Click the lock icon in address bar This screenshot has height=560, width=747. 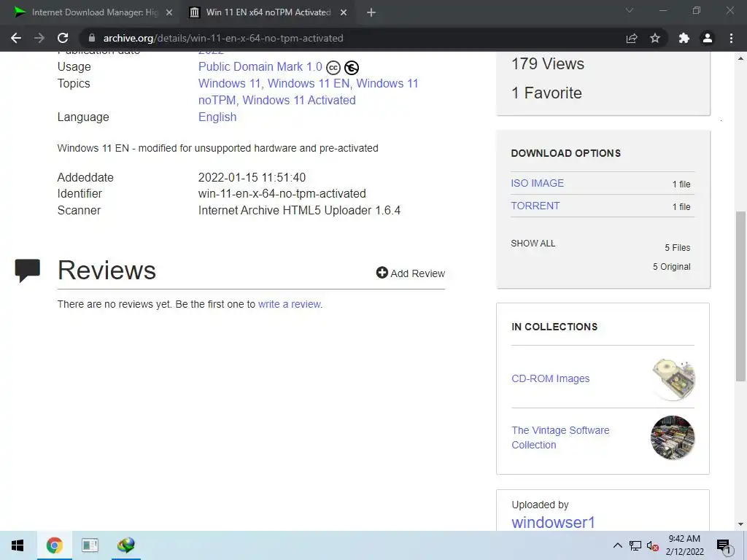pyautogui.click(x=92, y=38)
